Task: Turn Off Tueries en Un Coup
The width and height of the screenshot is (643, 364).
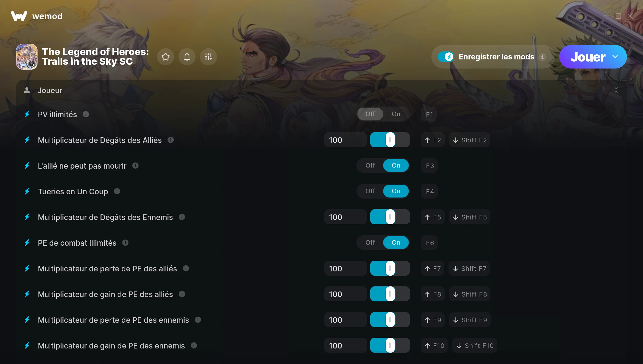Action: (370, 191)
